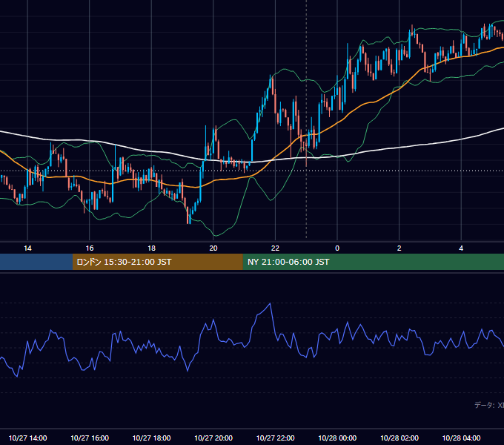The width and height of the screenshot is (504, 445).
Task: Click the 10/27 22:00 date label
Action: [x=275, y=438]
